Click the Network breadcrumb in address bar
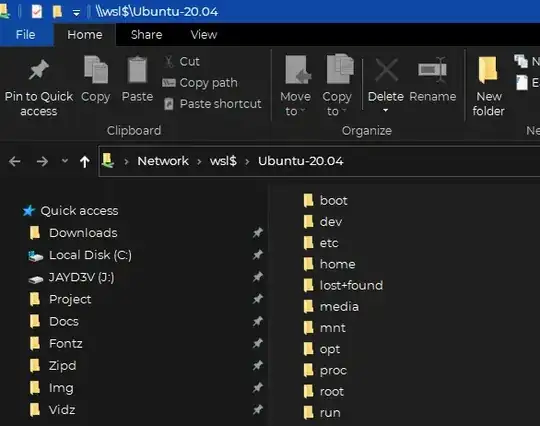The width and height of the screenshot is (540, 426). (163, 161)
